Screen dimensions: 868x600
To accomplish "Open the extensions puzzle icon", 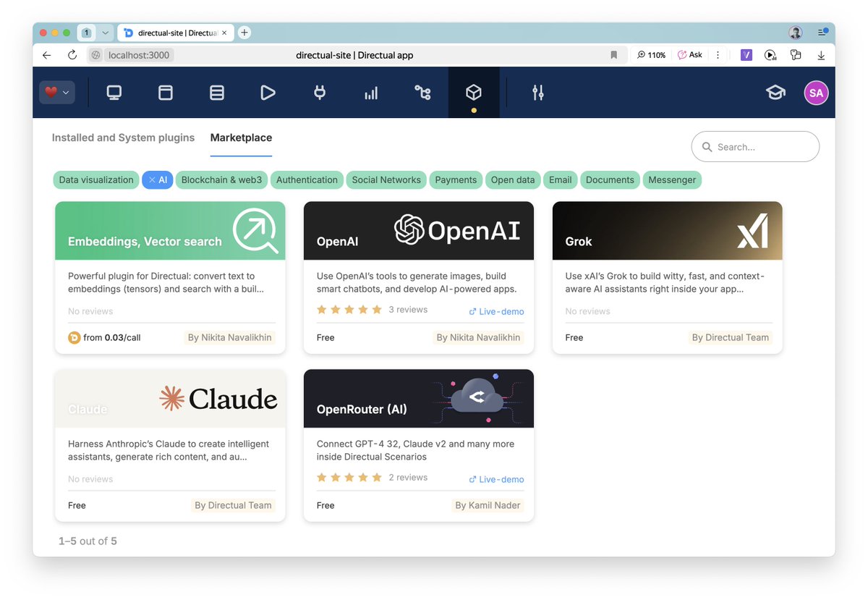I will (796, 55).
